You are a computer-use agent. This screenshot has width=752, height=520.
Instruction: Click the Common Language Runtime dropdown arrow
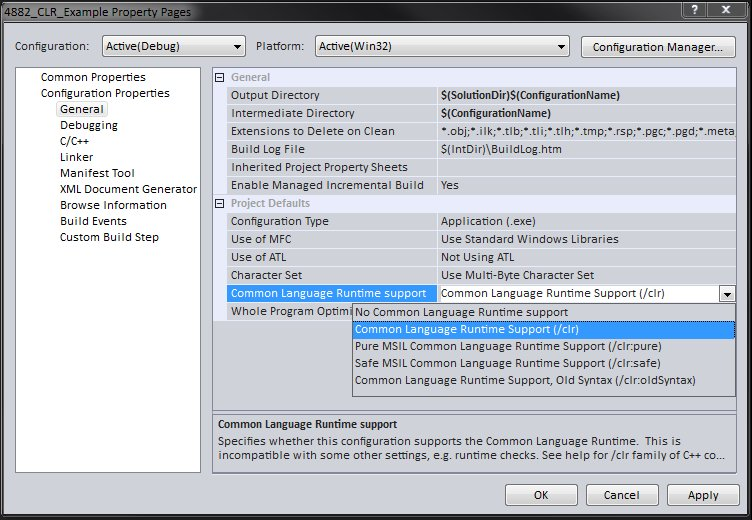coord(727,294)
